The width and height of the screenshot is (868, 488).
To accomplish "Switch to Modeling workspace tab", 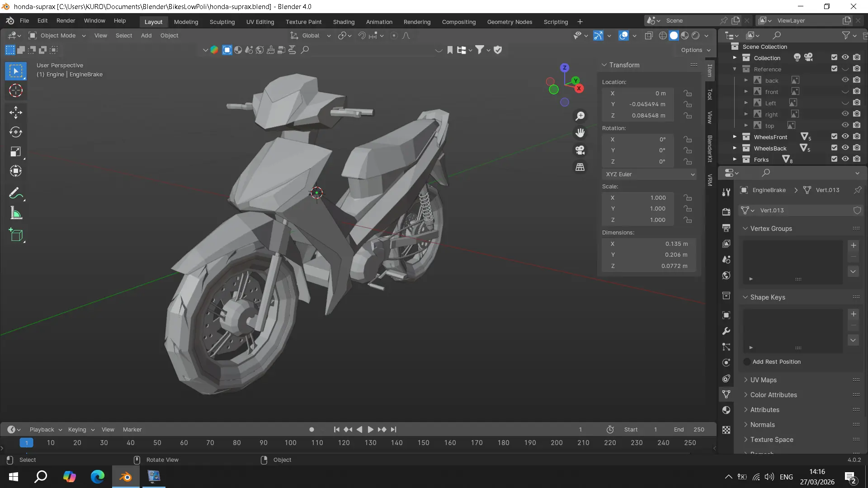I will [186, 22].
